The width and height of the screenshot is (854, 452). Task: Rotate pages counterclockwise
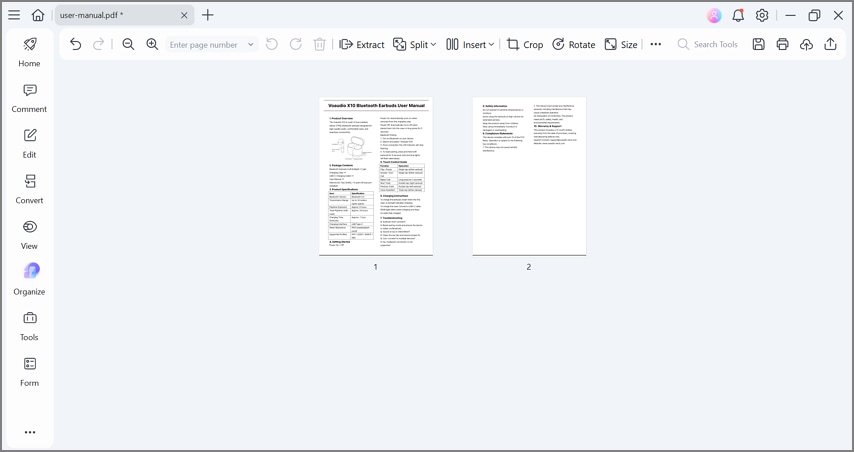271,45
